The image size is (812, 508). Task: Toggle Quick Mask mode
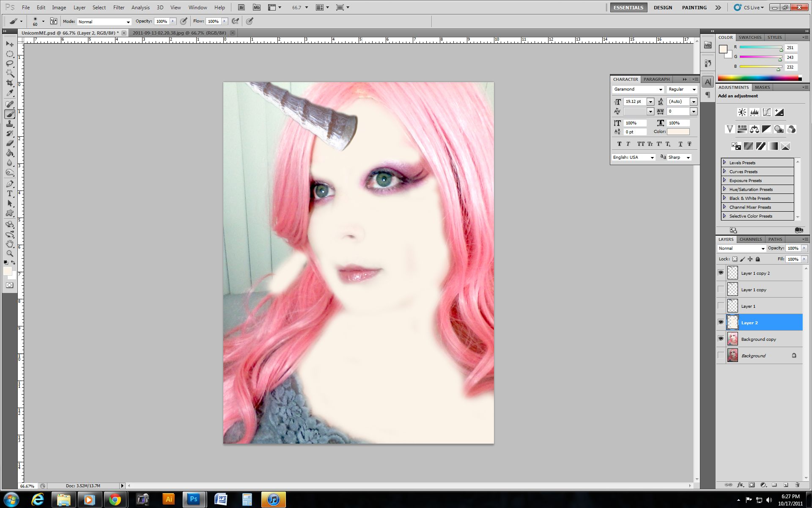[10, 285]
